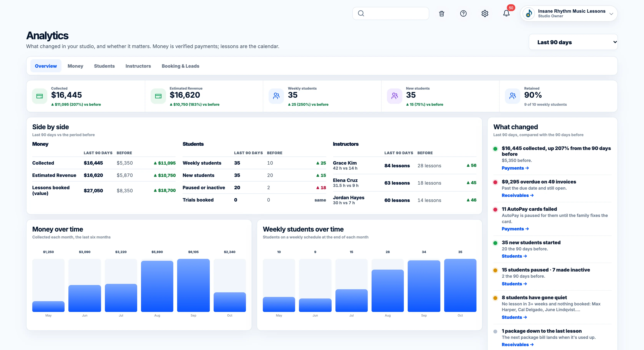Click the 84 lessons value for Grace Kim

397,166
